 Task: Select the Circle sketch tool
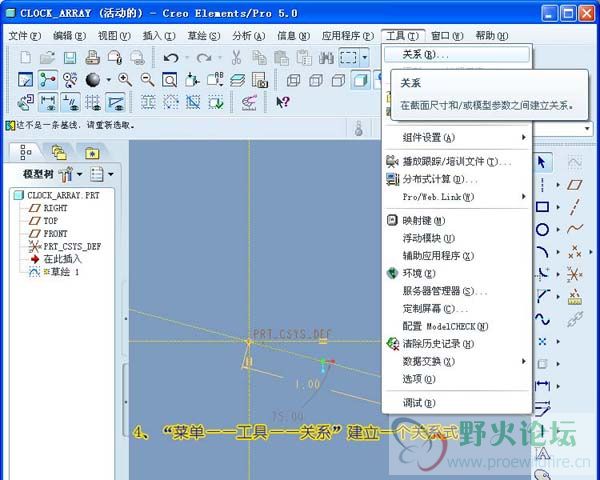(x=542, y=230)
